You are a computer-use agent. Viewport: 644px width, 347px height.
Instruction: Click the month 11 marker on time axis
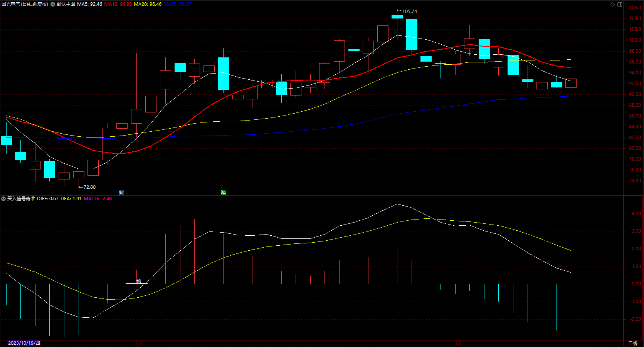(139, 343)
